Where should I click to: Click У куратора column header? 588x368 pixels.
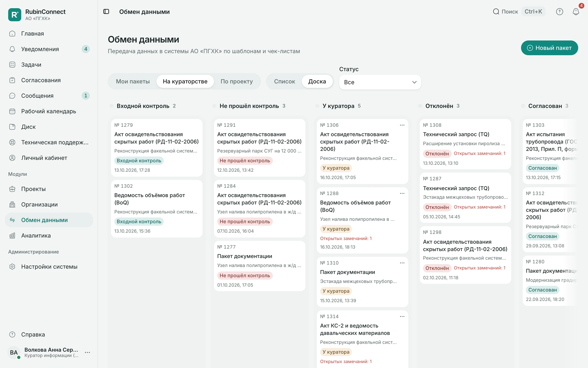coord(338,106)
